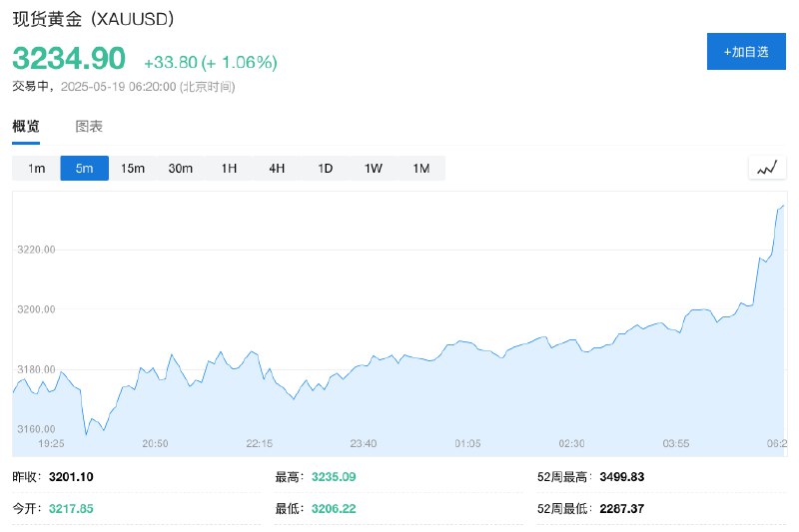The width and height of the screenshot is (799, 532).
Task: Click the 现货黄金 (XAUUSD) title
Action: pyautogui.click(x=93, y=19)
